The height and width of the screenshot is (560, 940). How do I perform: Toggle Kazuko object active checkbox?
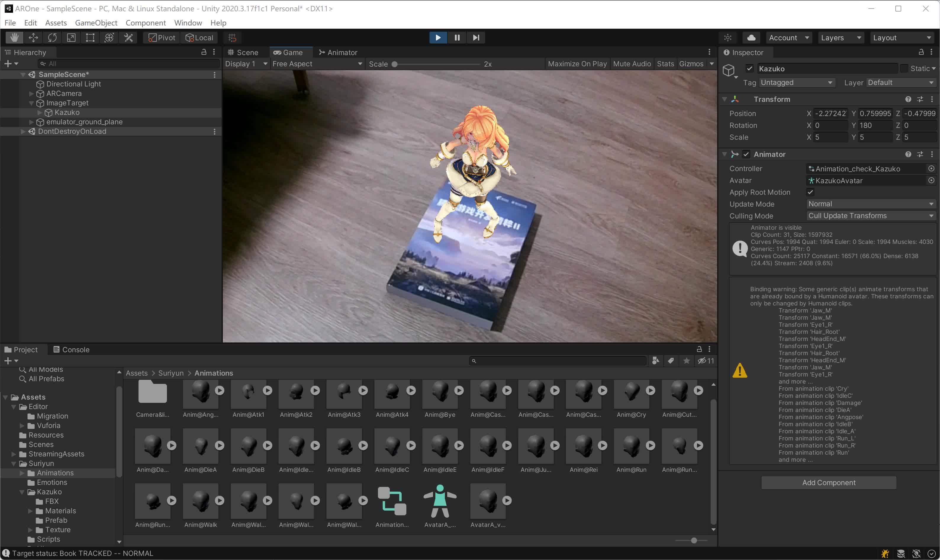(749, 69)
